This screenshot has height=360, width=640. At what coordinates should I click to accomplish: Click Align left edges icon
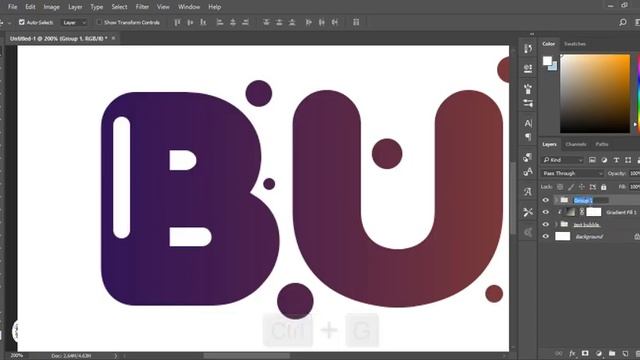(220, 22)
